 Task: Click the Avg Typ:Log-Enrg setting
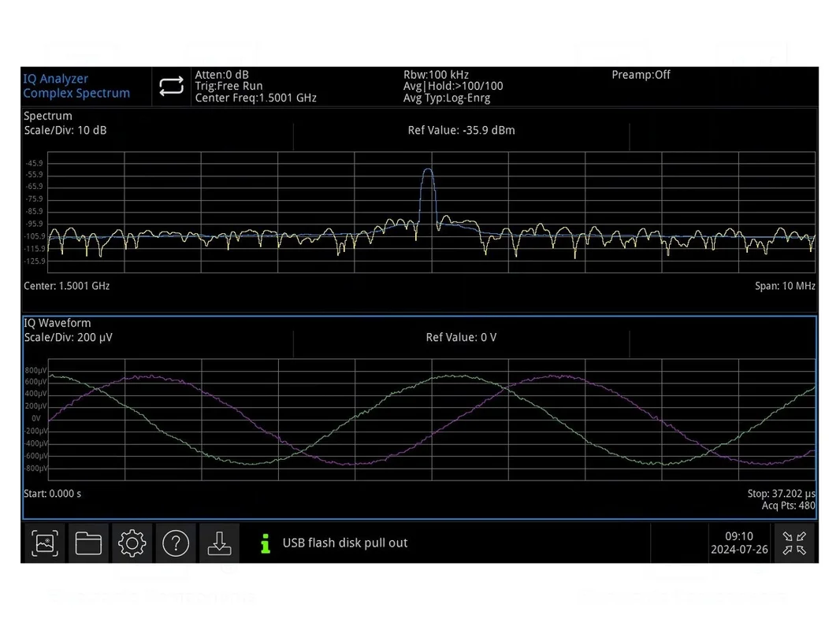pyautogui.click(x=447, y=98)
